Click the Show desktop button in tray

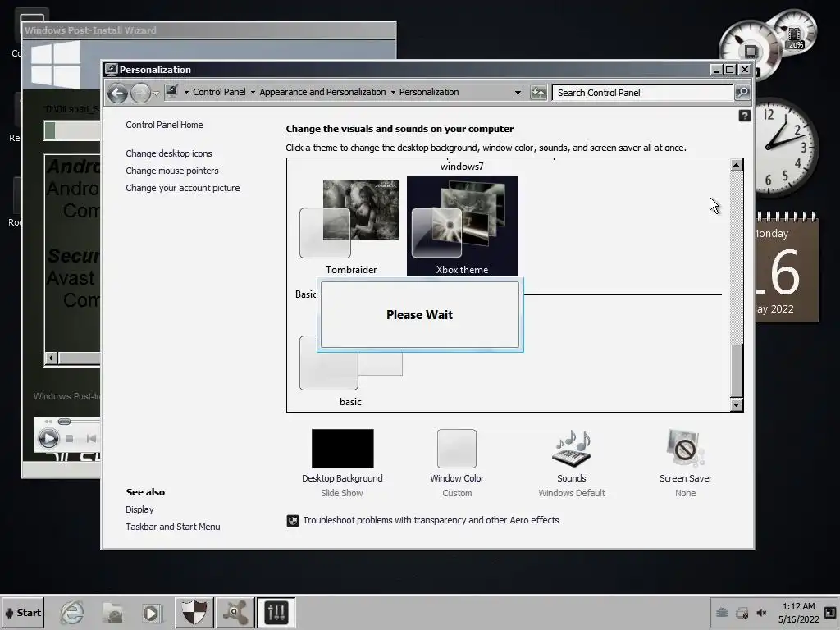pyautogui.click(x=830, y=613)
